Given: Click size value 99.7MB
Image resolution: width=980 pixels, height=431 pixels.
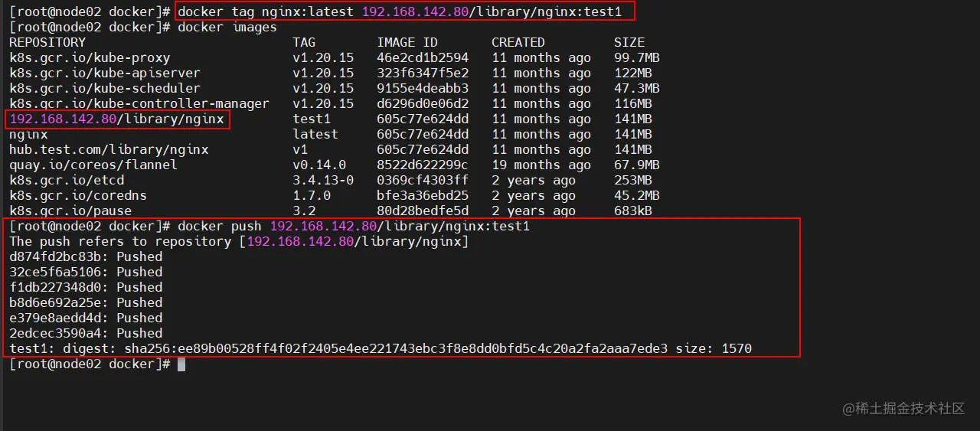Looking at the screenshot, I should point(637,57).
